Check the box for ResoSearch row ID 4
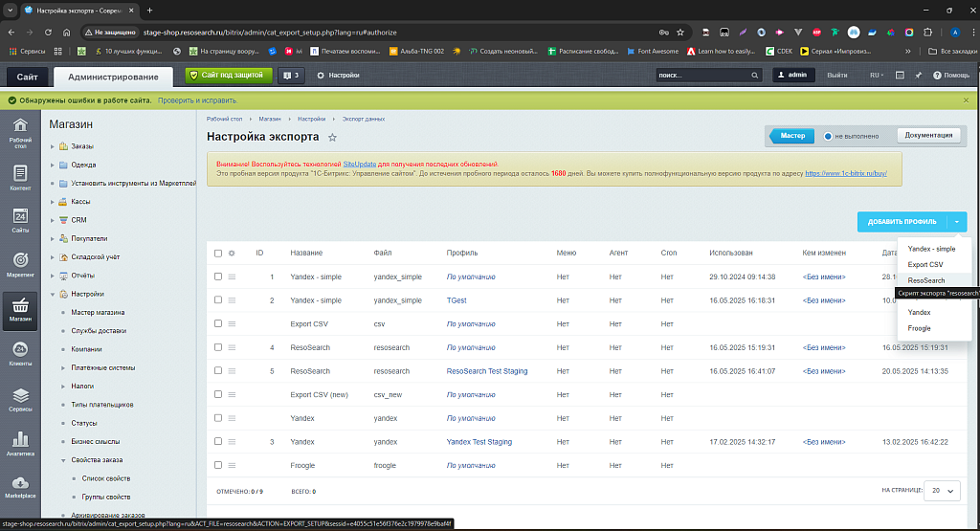 click(x=218, y=347)
